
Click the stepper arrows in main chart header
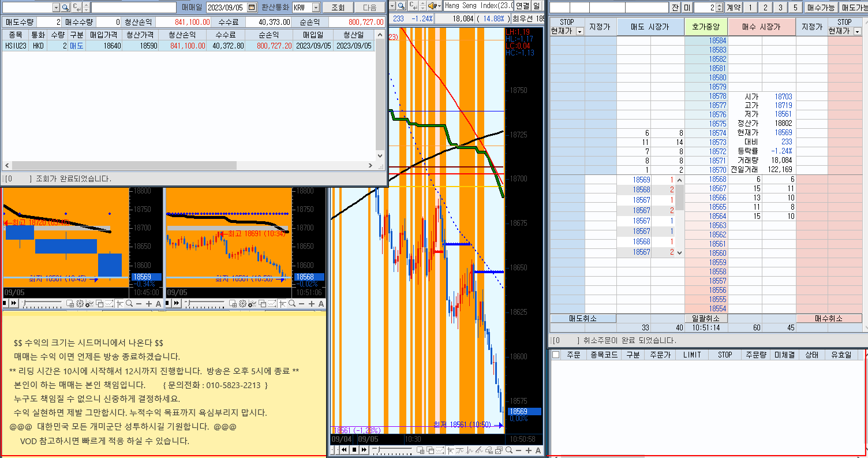coord(422,6)
